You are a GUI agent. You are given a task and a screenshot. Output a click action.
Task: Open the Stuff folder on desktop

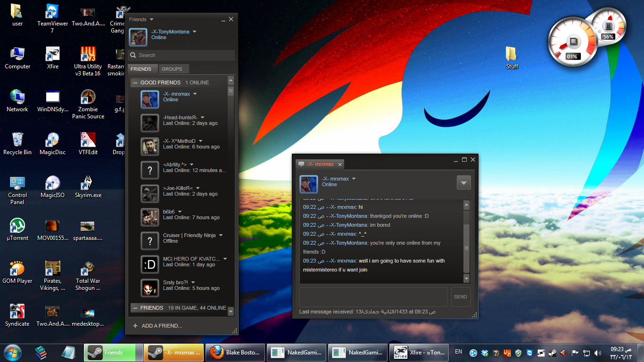(512, 54)
